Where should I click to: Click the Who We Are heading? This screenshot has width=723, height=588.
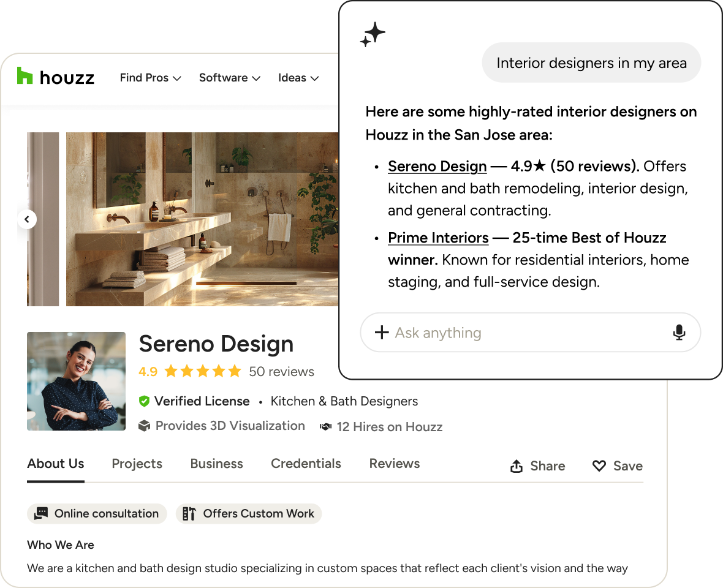61,545
